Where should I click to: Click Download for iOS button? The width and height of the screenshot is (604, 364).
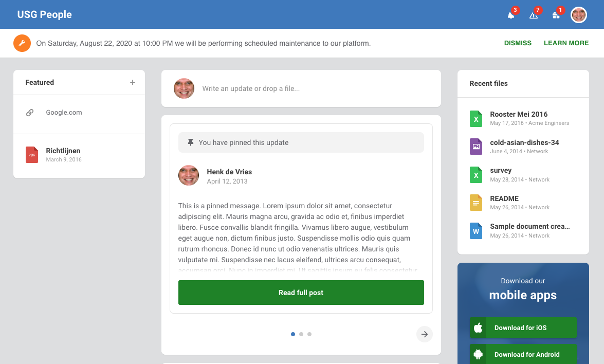(x=523, y=327)
